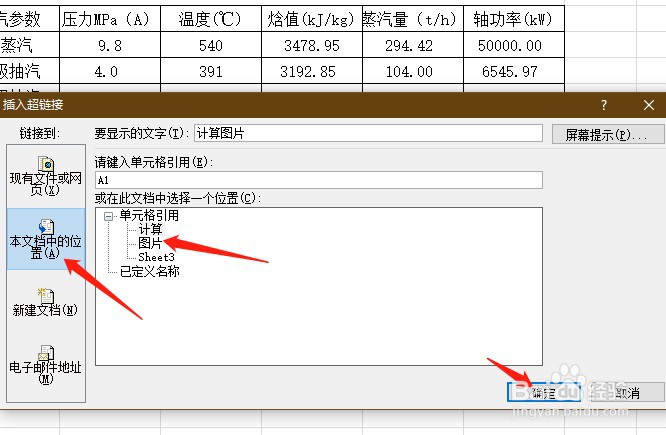Click cell containing 3478.95
This screenshot has width=666, height=435.
click(312, 45)
